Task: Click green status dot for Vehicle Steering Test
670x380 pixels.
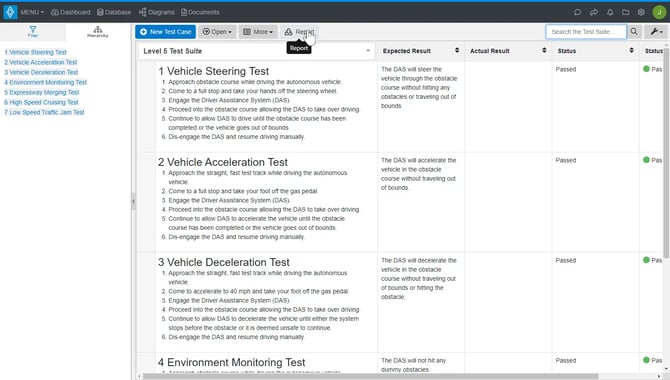Action: [646, 69]
